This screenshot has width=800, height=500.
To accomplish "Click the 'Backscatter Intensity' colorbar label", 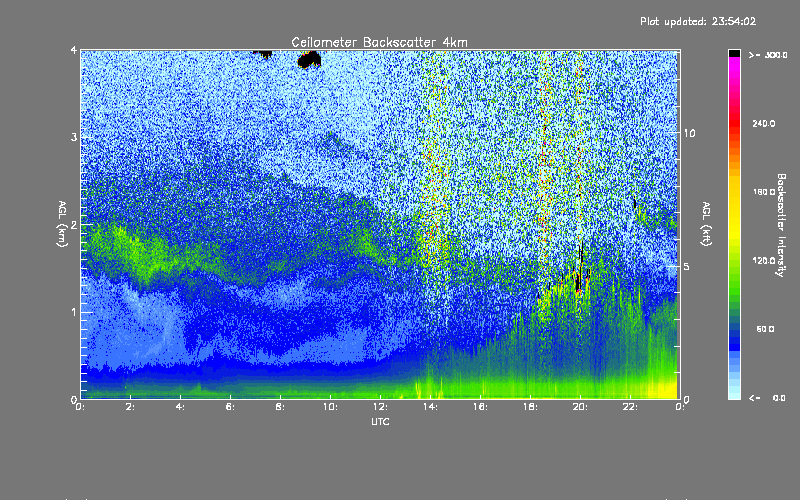I will [x=781, y=225].
